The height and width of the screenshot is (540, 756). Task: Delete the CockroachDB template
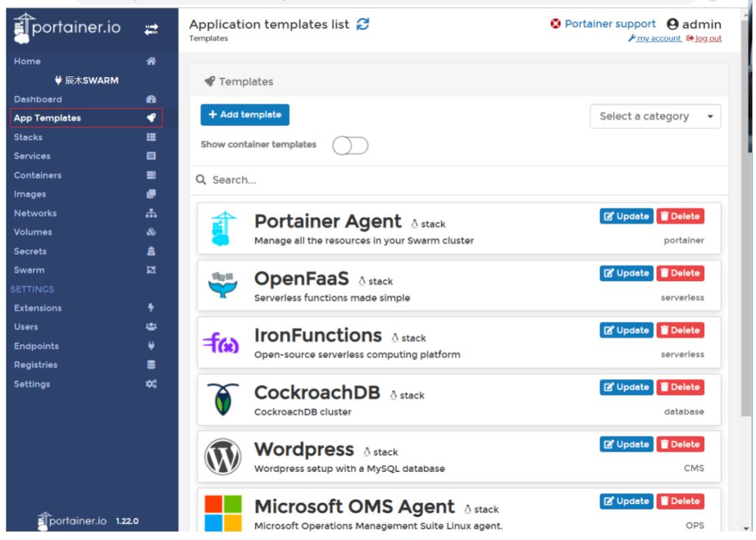(680, 387)
